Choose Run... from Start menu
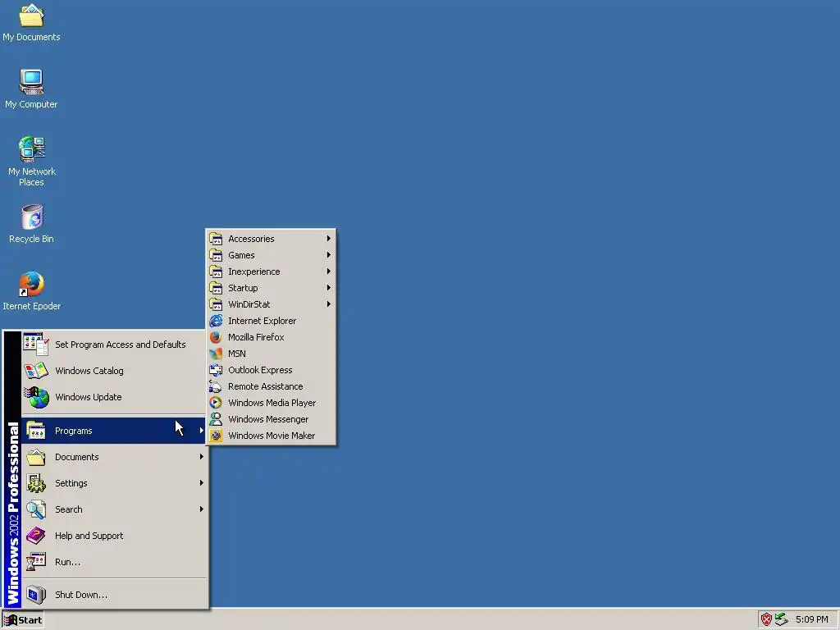The image size is (840, 630). click(x=114, y=562)
